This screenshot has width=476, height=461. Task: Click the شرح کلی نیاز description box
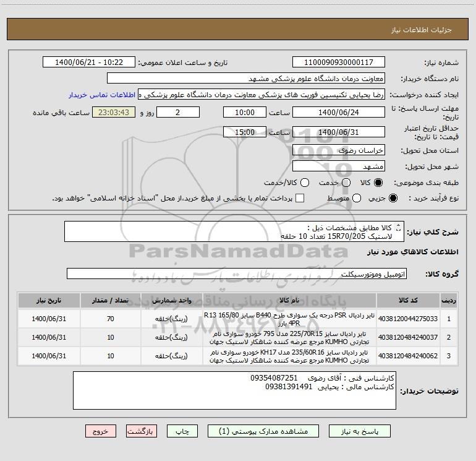click(234, 231)
